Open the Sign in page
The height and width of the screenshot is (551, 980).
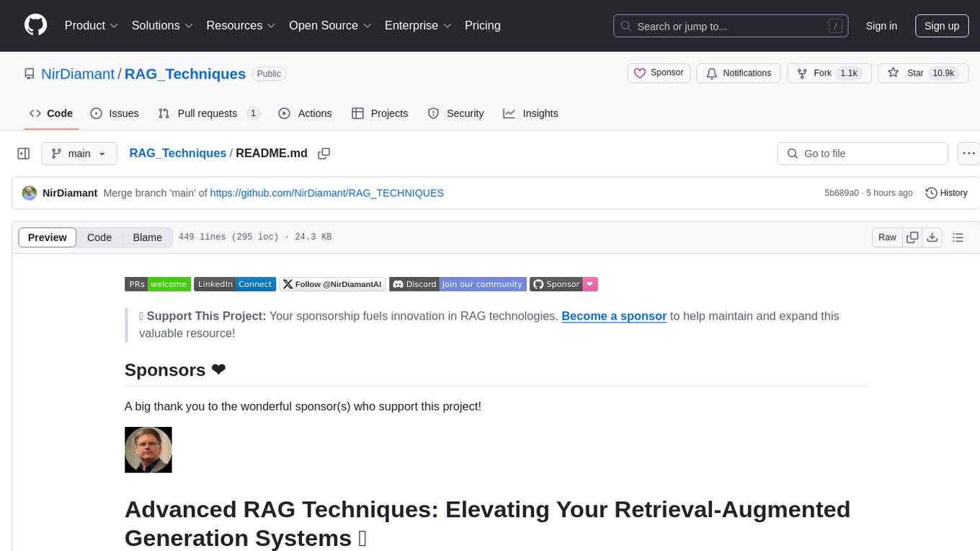(x=881, y=26)
